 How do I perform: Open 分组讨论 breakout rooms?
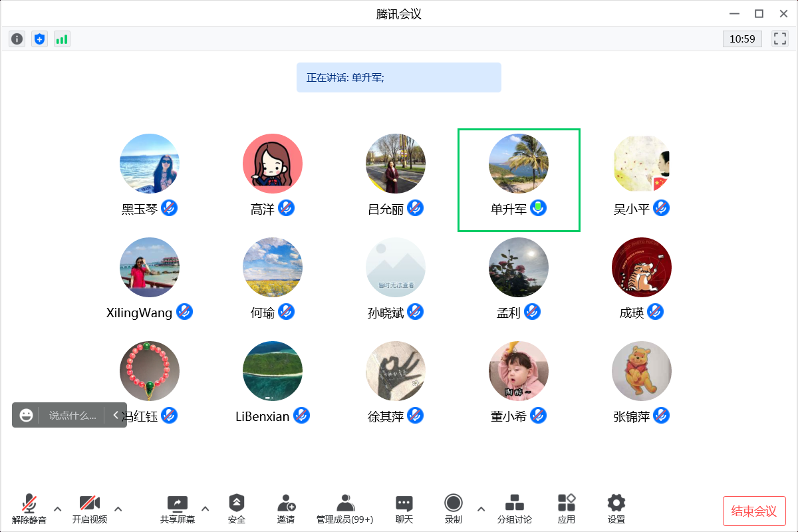(x=515, y=509)
